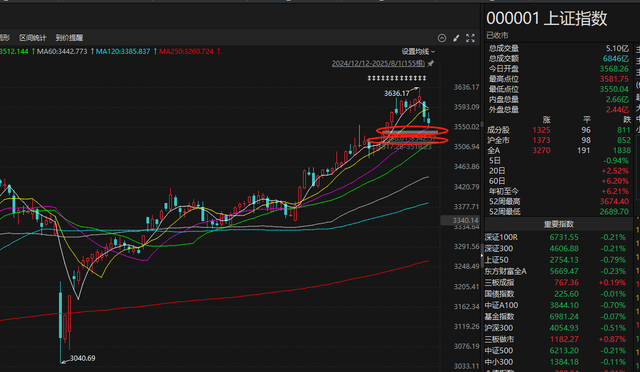
Task: Click the 3636.17 high price marker
Action: (x=396, y=94)
